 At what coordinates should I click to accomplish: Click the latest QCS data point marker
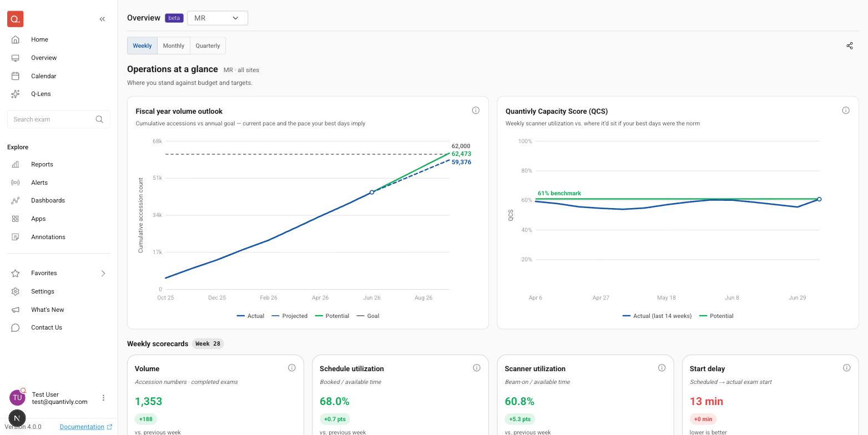[819, 199]
